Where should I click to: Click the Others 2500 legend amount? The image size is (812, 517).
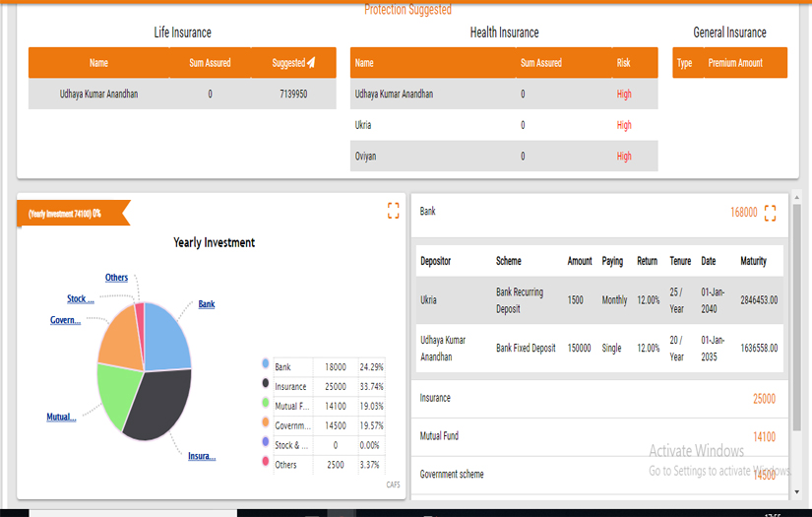coord(336,465)
